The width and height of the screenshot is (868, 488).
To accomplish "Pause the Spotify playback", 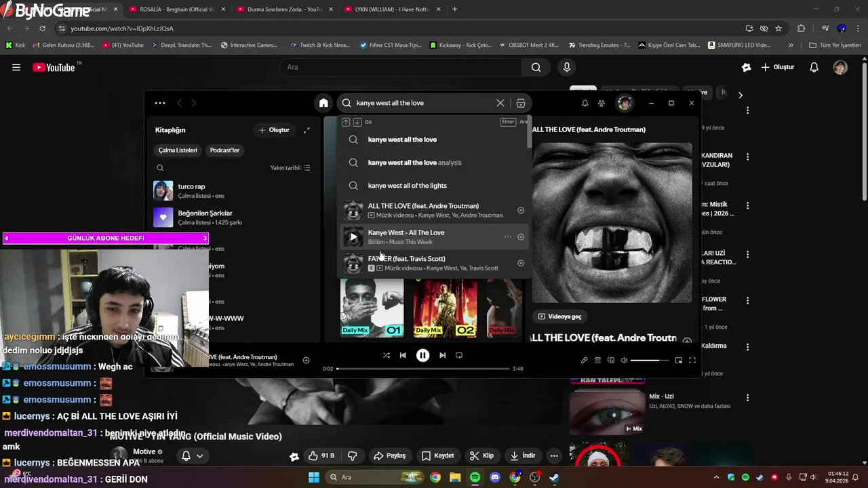I will (x=422, y=355).
